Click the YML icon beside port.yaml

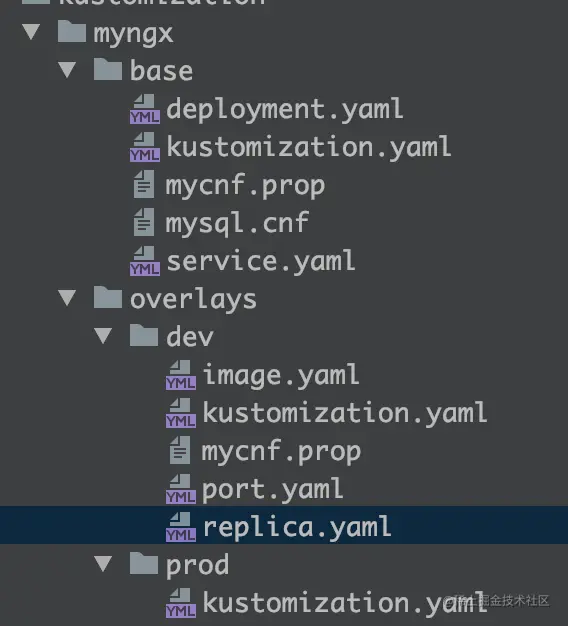pos(181,489)
